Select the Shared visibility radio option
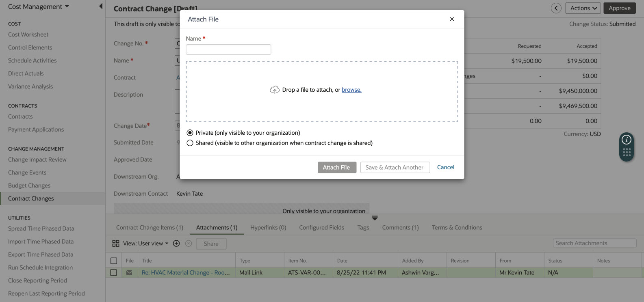Viewport: 644px width, 302px height. coord(190,143)
